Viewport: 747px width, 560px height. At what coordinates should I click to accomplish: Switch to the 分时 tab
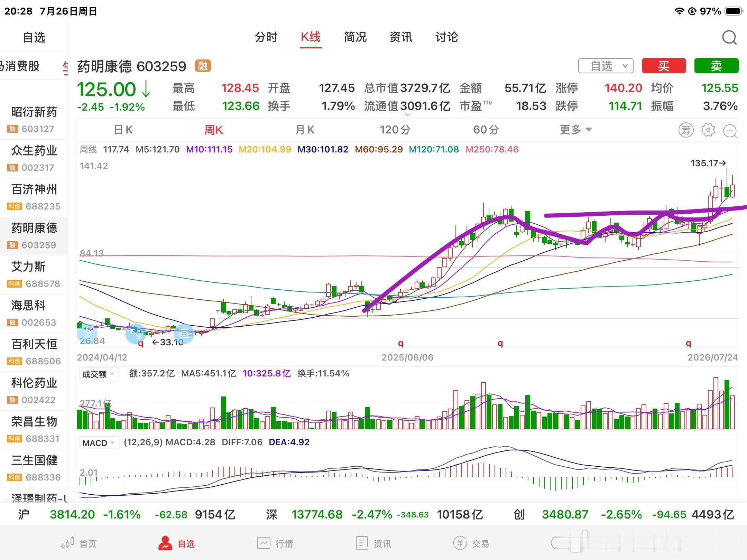(x=266, y=37)
